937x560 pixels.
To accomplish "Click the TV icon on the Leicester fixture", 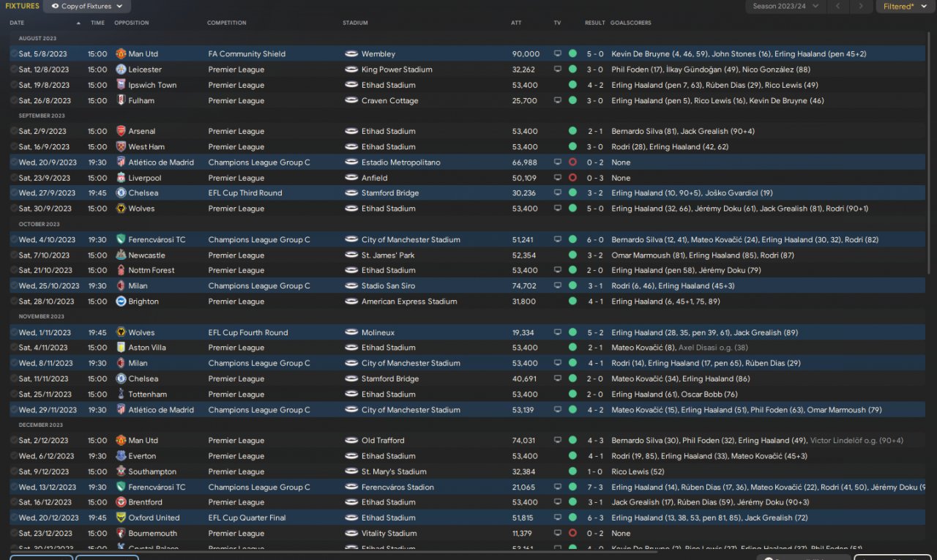I will click(558, 70).
